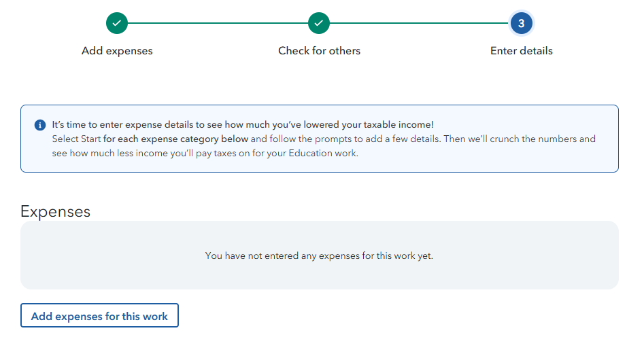The height and width of the screenshot is (337, 644).
Task: Open the 'Check for others' step label
Action: tap(319, 51)
